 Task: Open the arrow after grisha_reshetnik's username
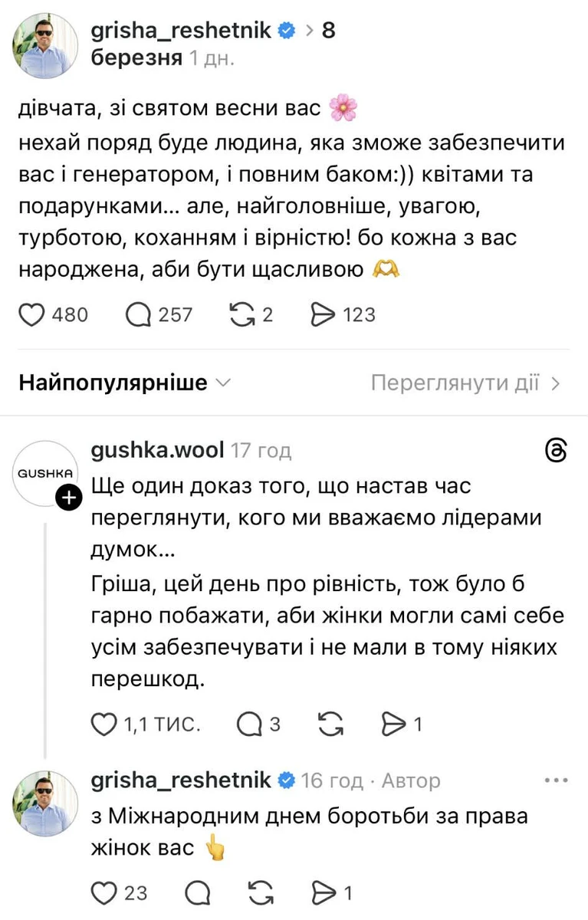coord(311,31)
